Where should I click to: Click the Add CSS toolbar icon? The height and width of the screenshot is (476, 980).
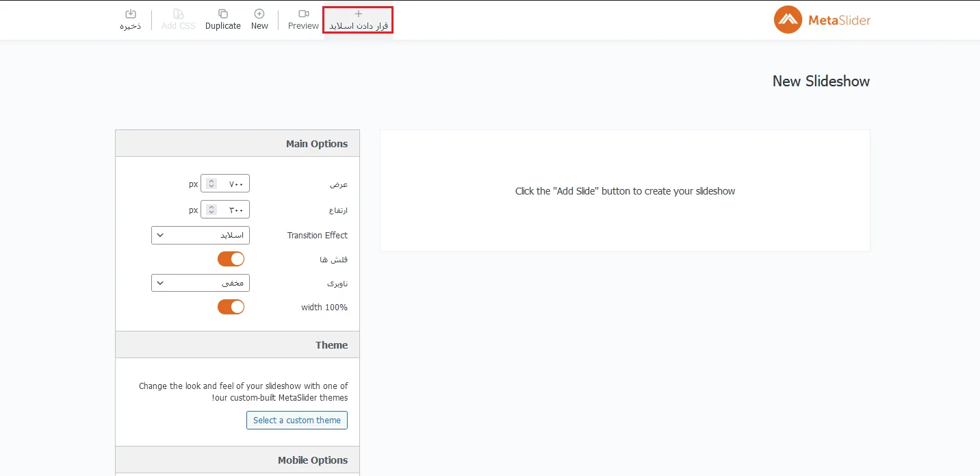click(178, 20)
